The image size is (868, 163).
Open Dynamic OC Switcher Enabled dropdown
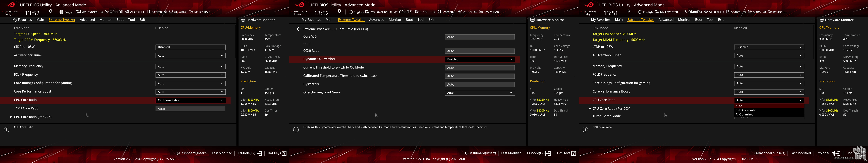480,59
